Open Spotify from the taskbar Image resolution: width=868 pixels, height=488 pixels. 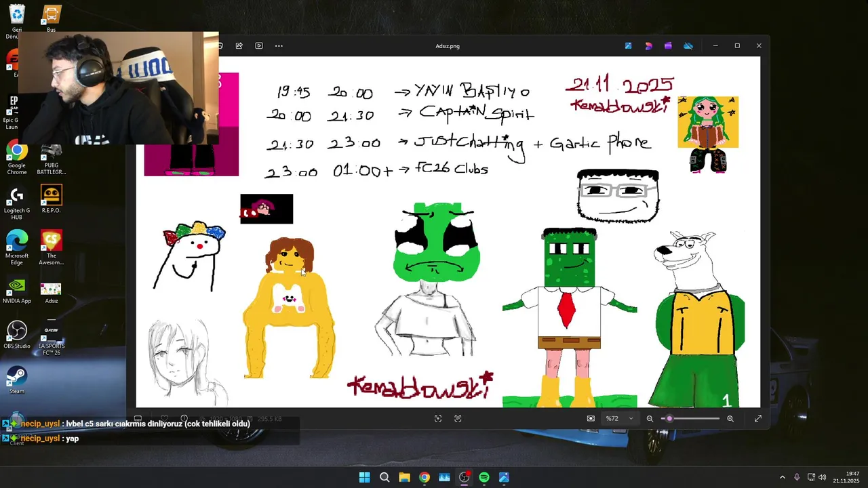pos(484,477)
